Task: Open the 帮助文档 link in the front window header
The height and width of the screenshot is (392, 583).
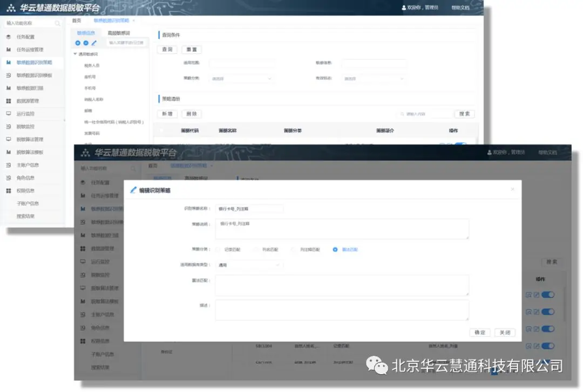Action: tap(548, 153)
